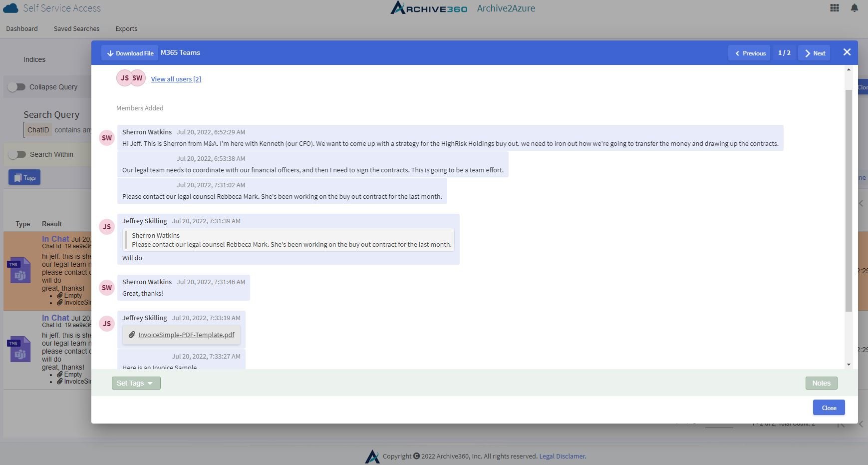Open notifications via the bell icon

click(855, 8)
